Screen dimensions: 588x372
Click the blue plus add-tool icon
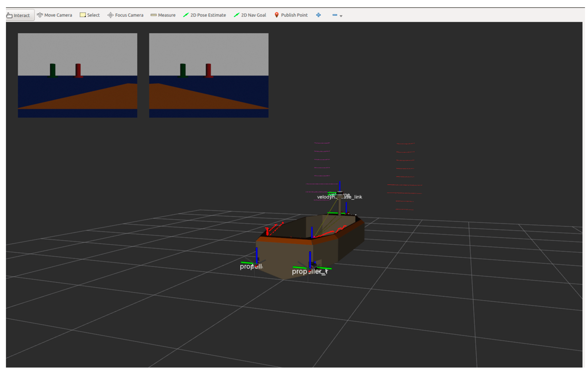318,15
